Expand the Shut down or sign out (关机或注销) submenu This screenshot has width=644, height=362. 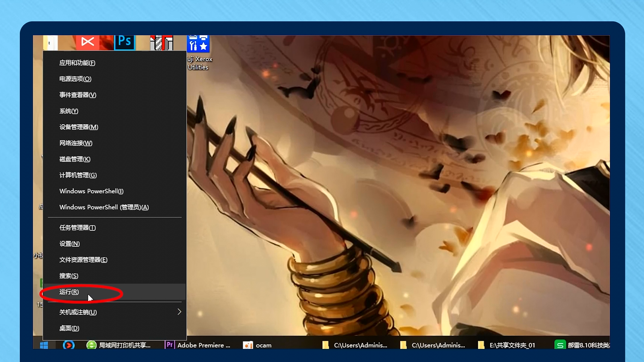point(115,312)
